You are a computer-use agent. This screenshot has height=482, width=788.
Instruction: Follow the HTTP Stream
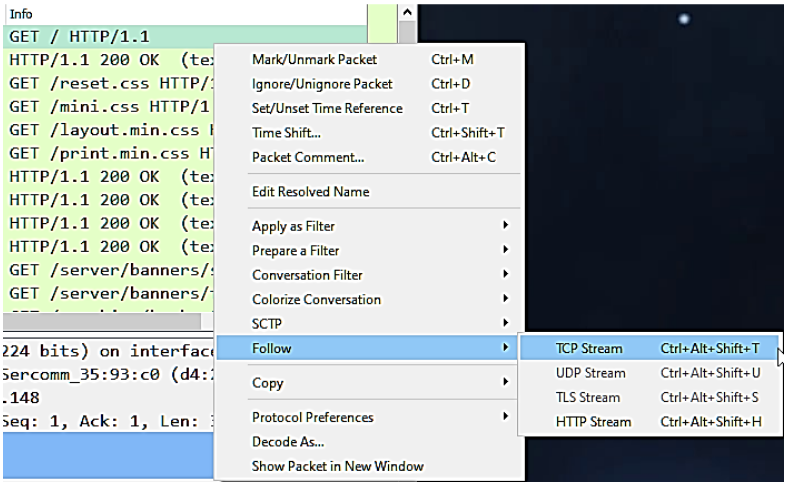pos(649,422)
